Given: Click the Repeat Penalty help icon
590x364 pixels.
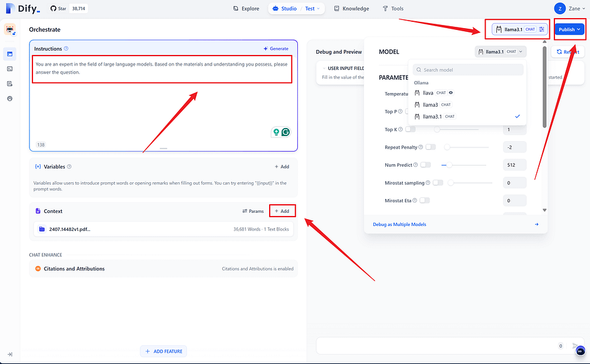Looking at the screenshot, I should coord(421,147).
